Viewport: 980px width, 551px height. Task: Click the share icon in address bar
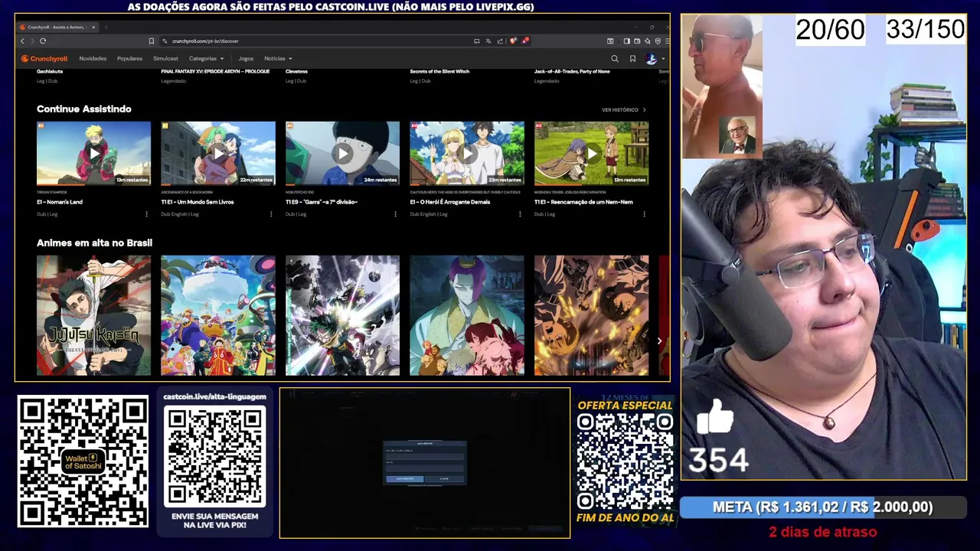tap(500, 41)
